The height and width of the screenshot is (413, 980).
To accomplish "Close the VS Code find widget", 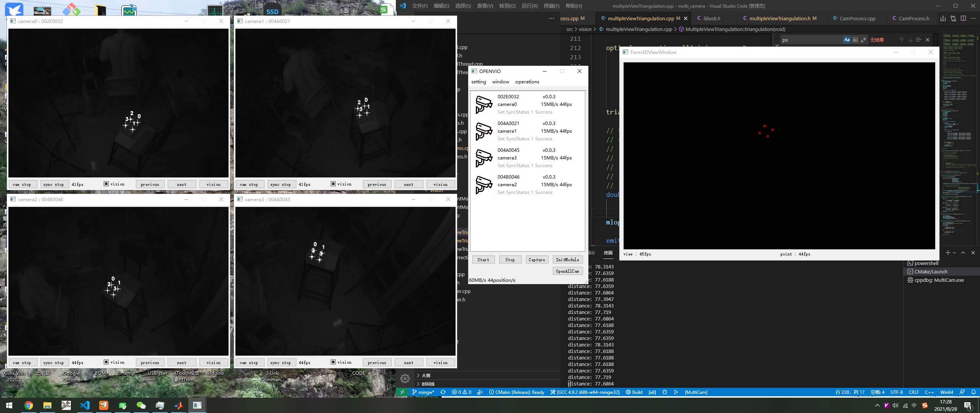I will point(928,40).
